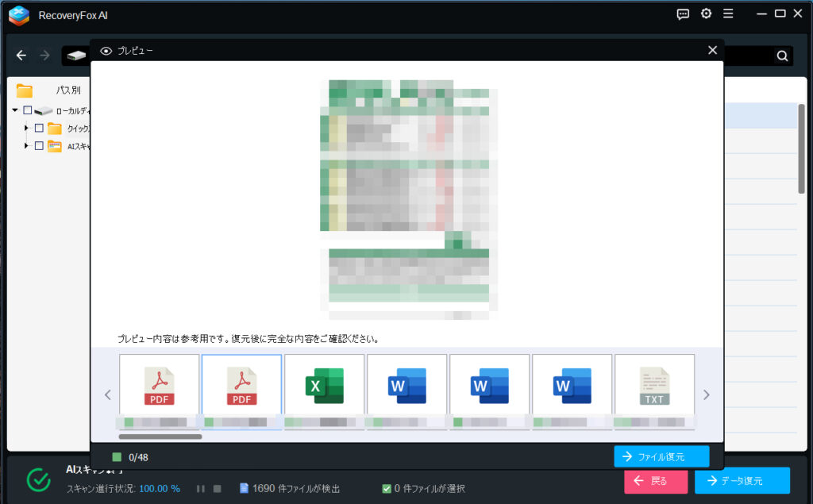Select the first PDF file thumbnail

[159, 387]
